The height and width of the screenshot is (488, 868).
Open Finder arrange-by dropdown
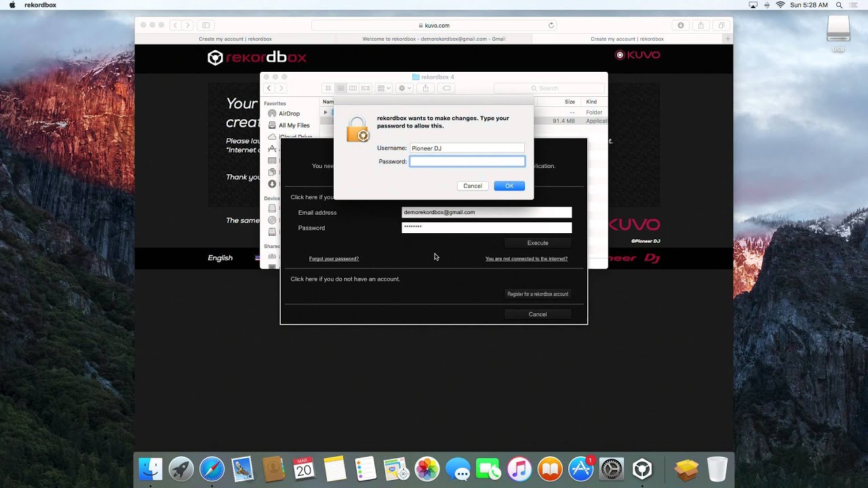(384, 88)
